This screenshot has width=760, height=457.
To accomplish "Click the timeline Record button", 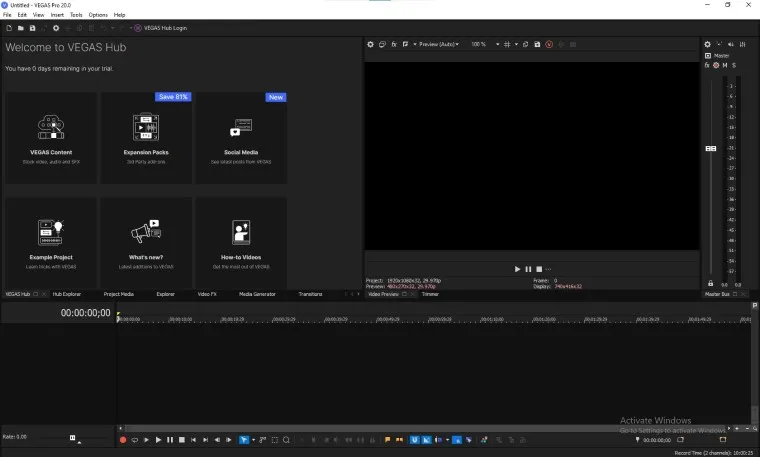I will pos(123,440).
